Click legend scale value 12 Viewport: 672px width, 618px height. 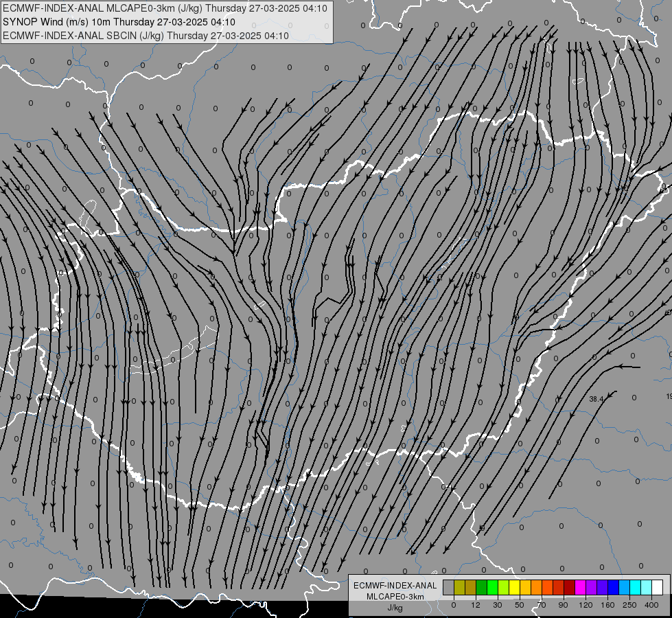pyautogui.click(x=475, y=605)
